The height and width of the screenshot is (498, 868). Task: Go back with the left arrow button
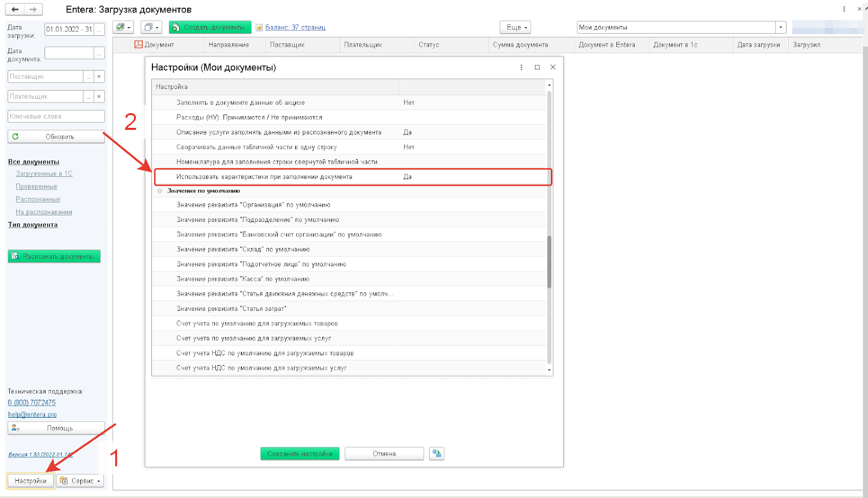coord(15,9)
